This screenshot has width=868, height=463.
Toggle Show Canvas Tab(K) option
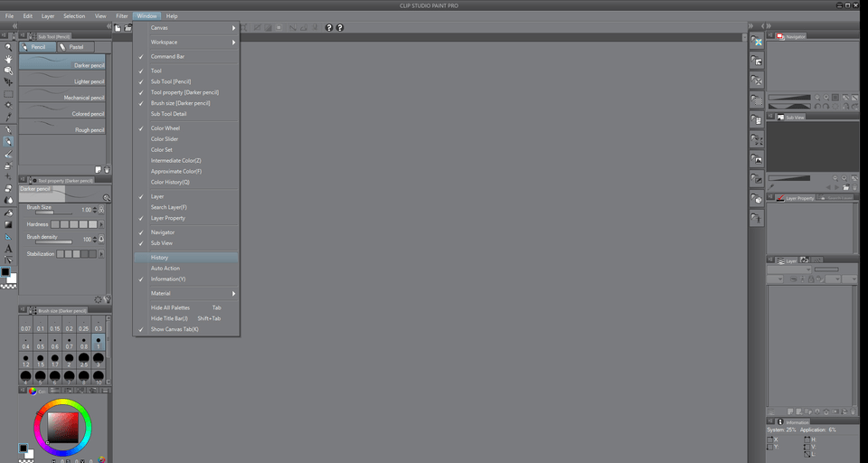coord(186,329)
